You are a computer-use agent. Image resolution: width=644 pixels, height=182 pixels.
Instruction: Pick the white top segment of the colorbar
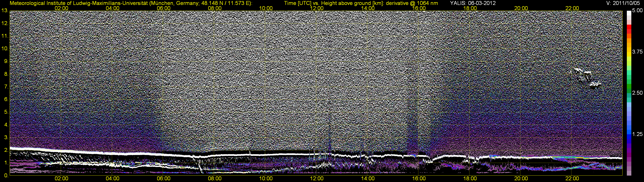point(629,13)
